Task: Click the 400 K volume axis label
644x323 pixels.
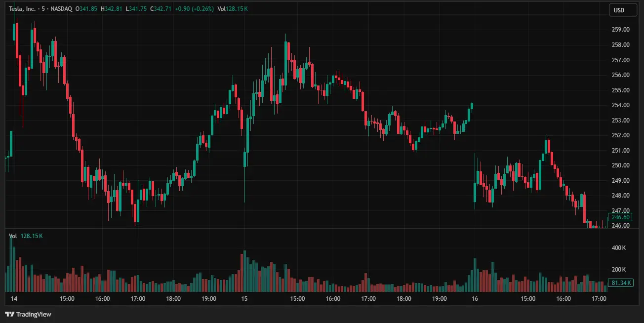Action: click(x=619, y=248)
